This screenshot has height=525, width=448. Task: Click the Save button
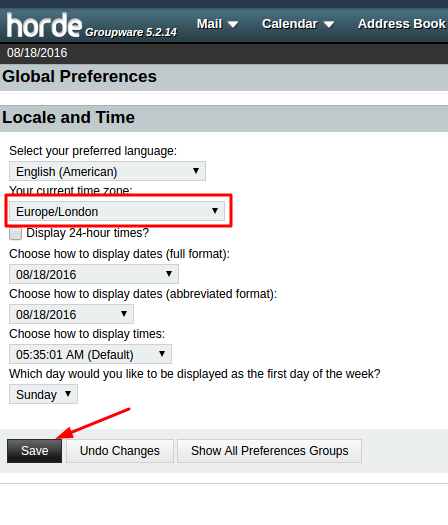34,451
